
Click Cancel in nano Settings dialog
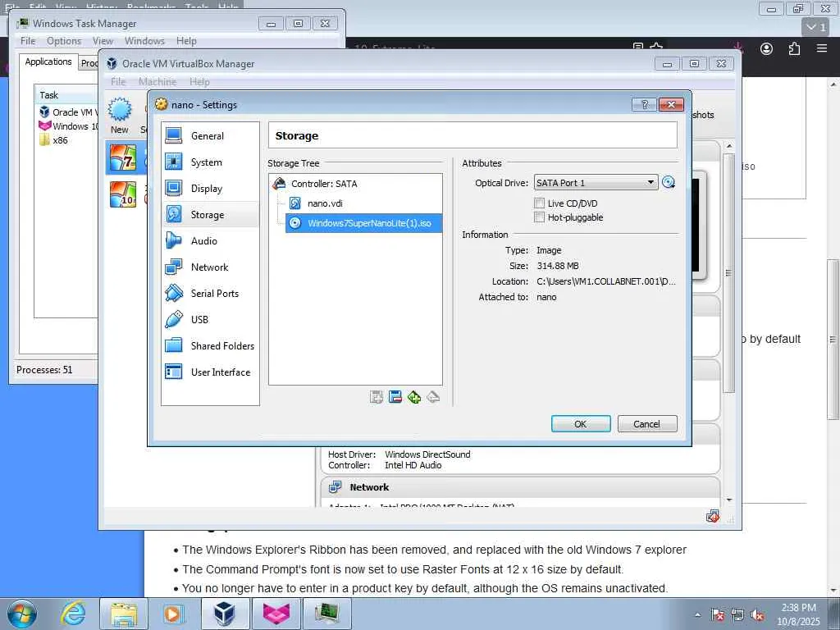click(x=647, y=424)
